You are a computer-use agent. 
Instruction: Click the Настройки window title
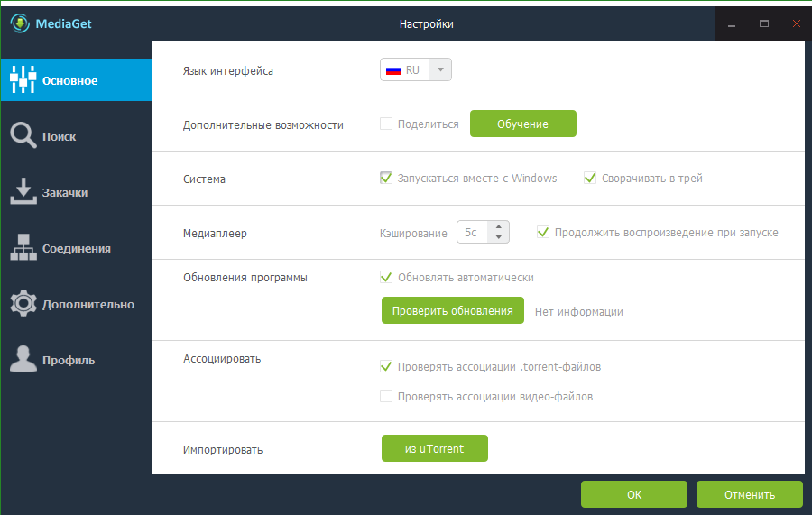click(x=426, y=23)
